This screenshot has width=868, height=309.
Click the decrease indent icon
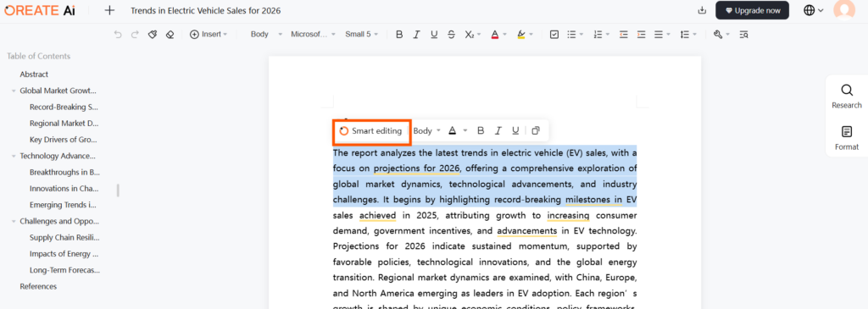pyautogui.click(x=623, y=34)
